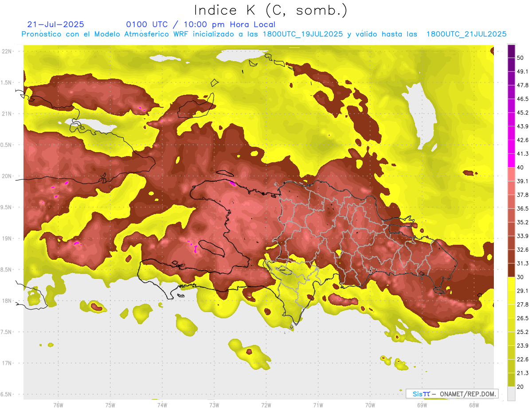Select the date label '21-Jul-2025'
This screenshot has width=532, height=411.
click(x=55, y=24)
